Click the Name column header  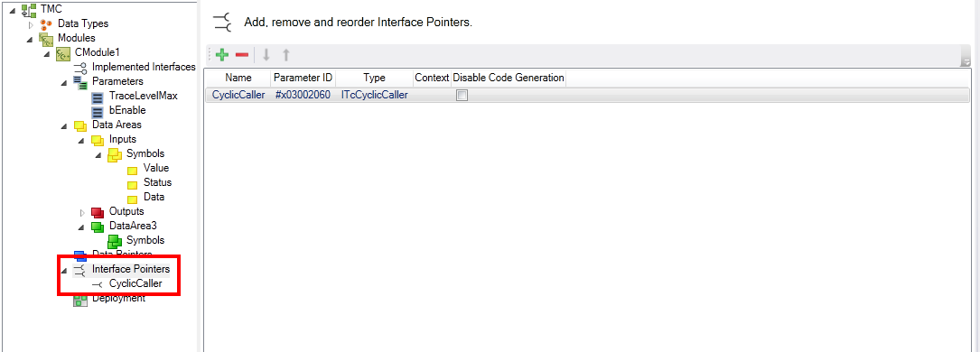pos(238,78)
